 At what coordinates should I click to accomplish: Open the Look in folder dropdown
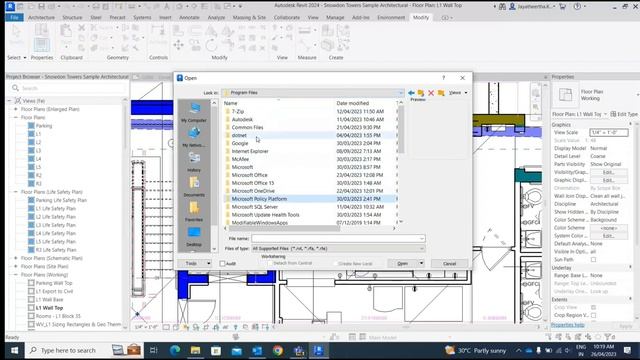click(x=400, y=93)
